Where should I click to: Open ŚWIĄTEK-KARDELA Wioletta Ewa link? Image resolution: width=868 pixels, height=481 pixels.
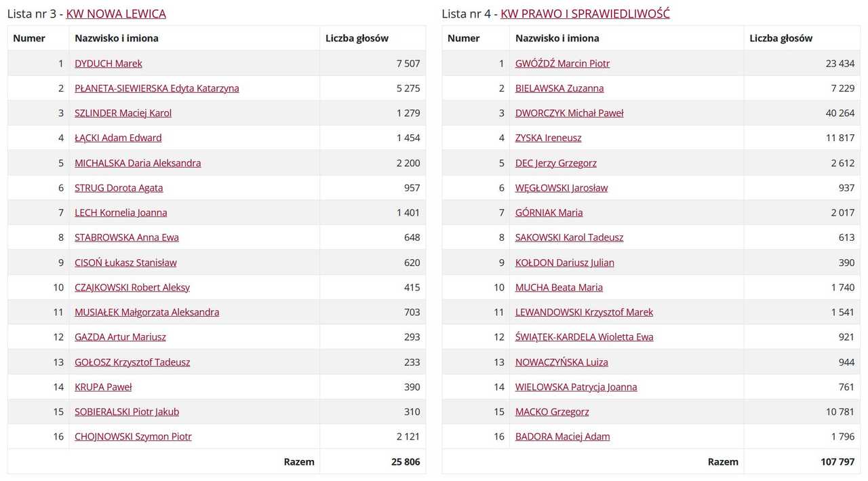coord(584,337)
